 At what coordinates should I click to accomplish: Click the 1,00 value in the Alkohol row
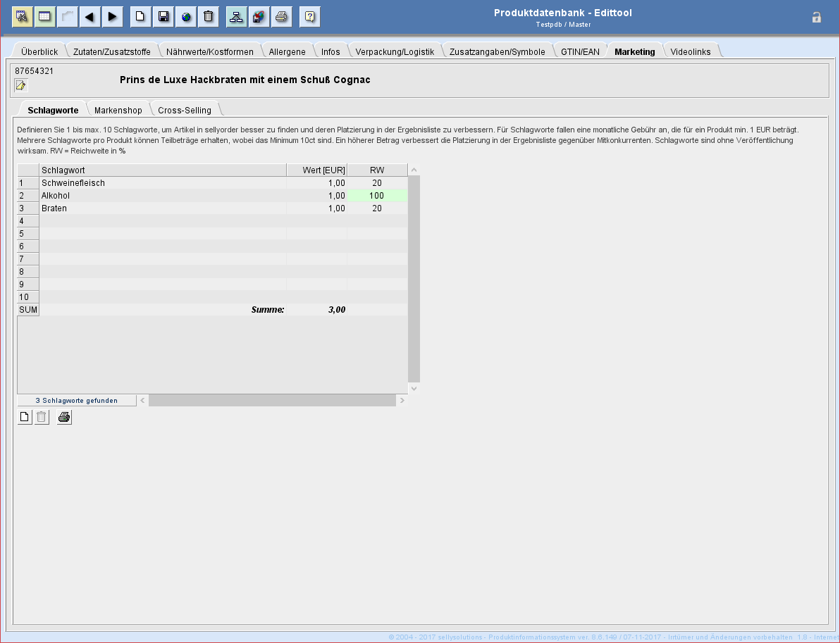(316, 195)
